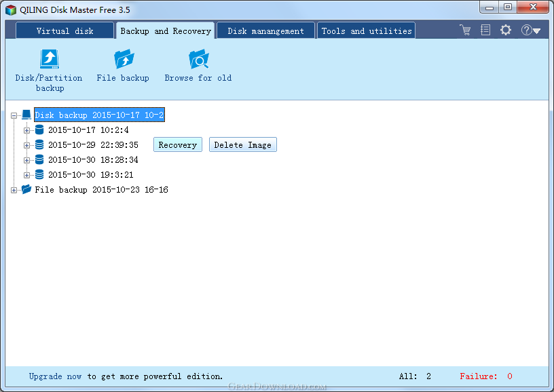
Task: Click the All: 2 status count
Action: click(415, 376)
